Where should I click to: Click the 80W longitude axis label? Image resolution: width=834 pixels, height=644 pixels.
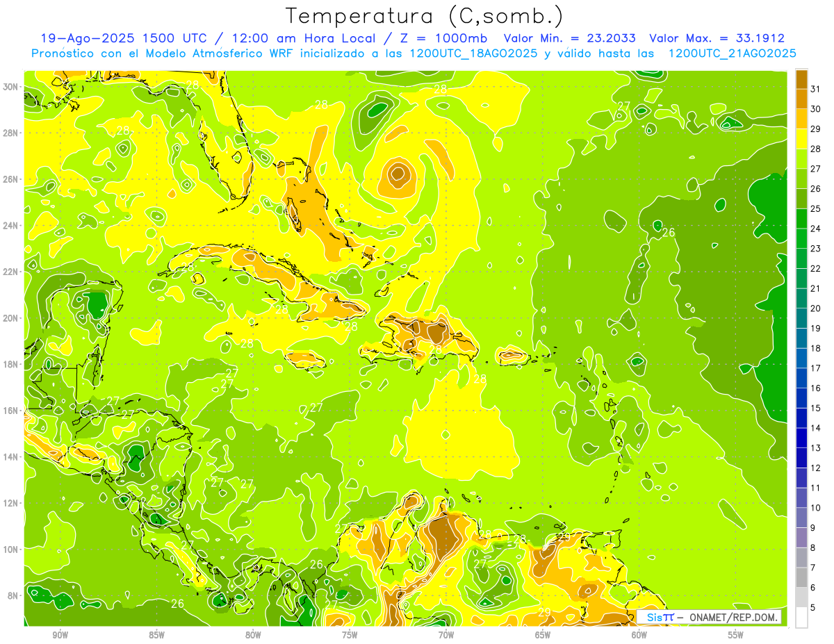point(253,635)
